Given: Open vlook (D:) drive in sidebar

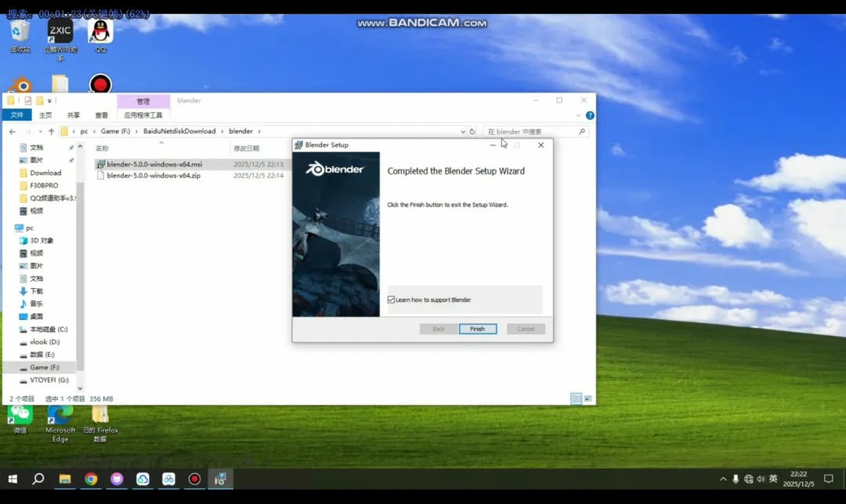Looking at the screenshot, I should point(45,342).
